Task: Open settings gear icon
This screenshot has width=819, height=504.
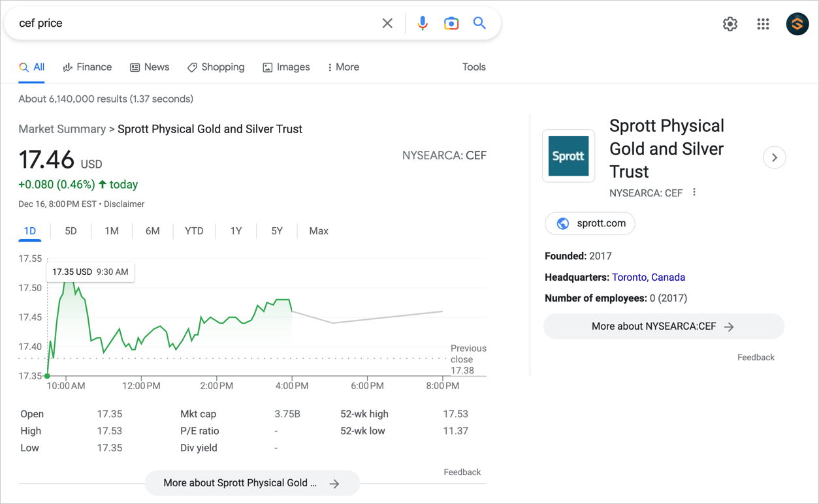Action: tap(730, 24)
